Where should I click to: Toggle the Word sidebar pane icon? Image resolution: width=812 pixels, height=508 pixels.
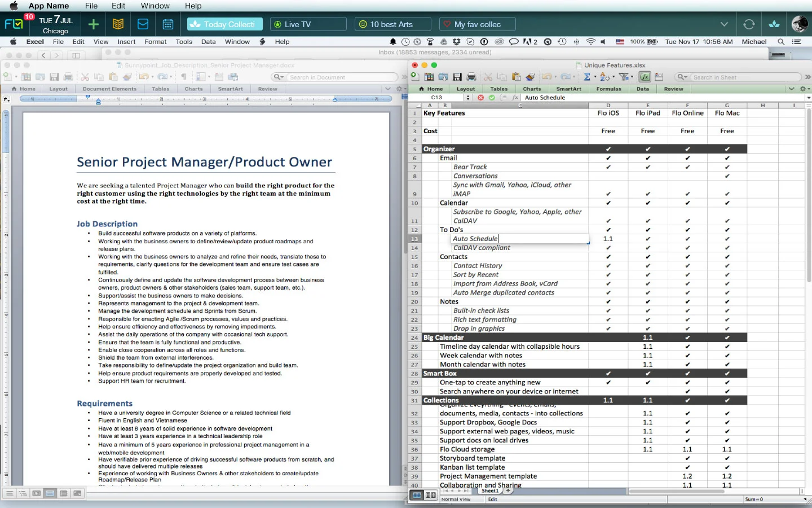[201, 77]
